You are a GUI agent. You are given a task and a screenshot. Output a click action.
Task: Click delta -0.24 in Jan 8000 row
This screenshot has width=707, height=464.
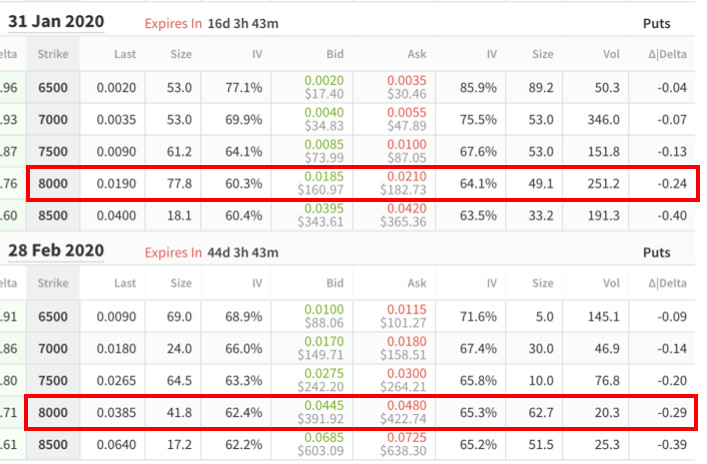[672, 184]
